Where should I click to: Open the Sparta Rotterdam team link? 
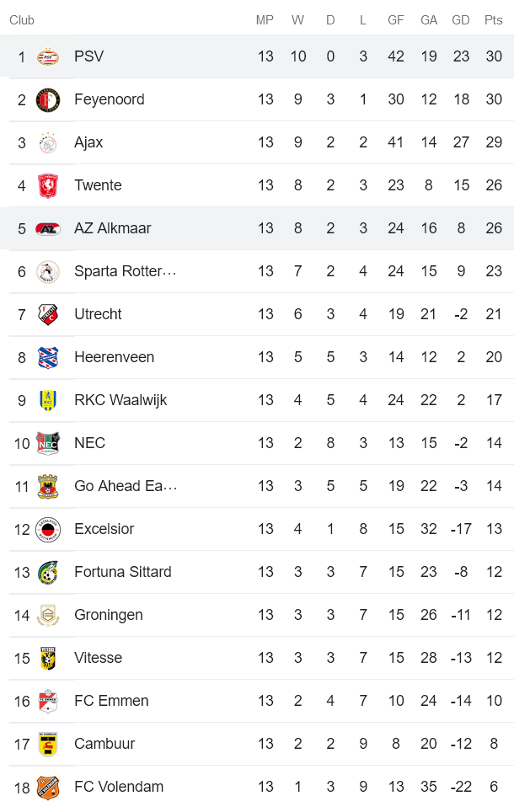pos(126,271)
